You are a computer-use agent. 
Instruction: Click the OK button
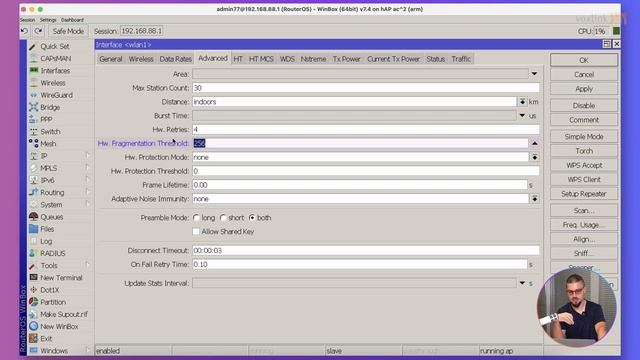(584, 60)
